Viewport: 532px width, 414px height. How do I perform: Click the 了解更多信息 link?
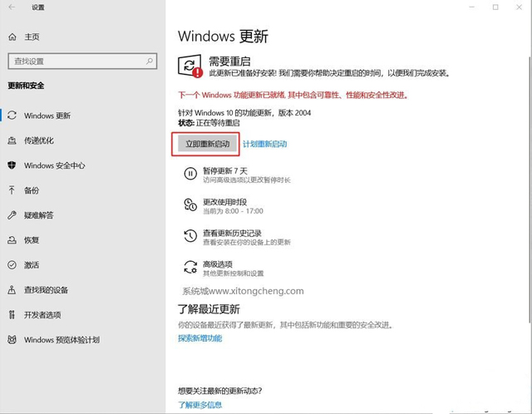(x=200, y=405)
